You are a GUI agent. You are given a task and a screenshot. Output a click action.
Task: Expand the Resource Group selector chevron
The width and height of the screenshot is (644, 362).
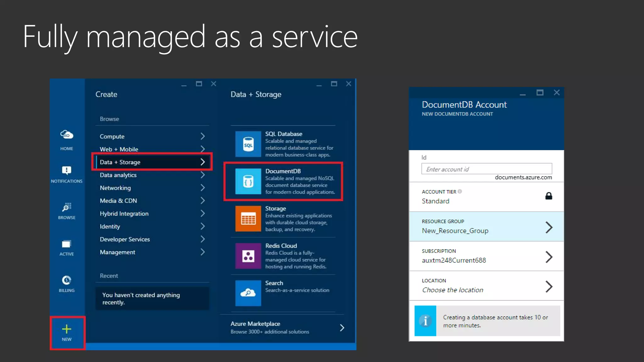(x=549, y=227)
